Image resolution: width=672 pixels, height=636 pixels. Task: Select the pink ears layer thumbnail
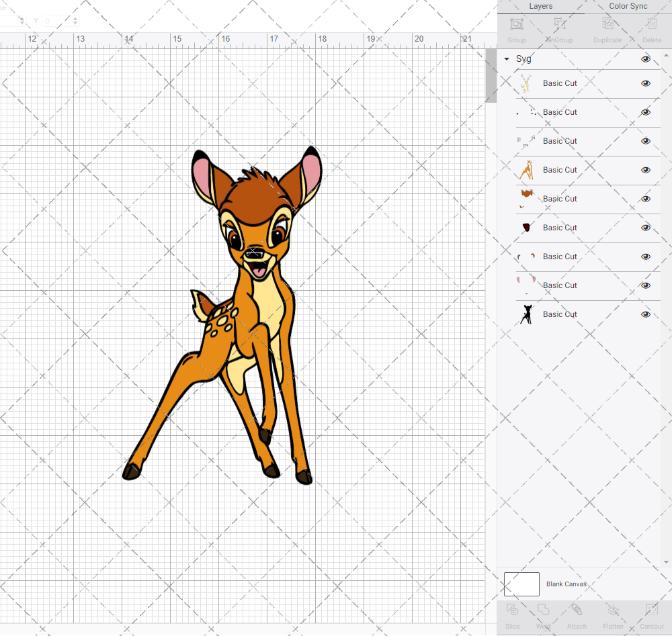[x=526, y=285]
